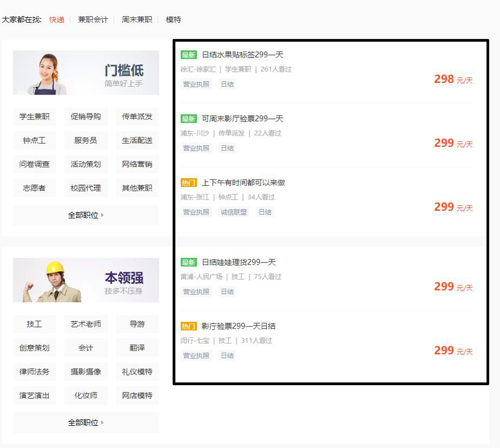The image size is (500, 448).
Task: Click the 热门 badge on 影厅验票299一天日结
Action: 189,326
